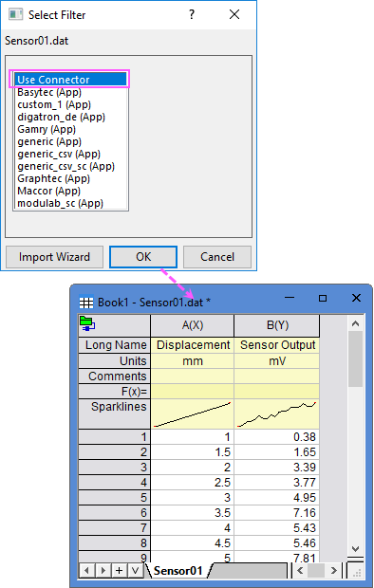Image resolution: width=374 pixels, height=588 pixels.
Task: Add new sheet with plus button
Action: coord(119,571)
